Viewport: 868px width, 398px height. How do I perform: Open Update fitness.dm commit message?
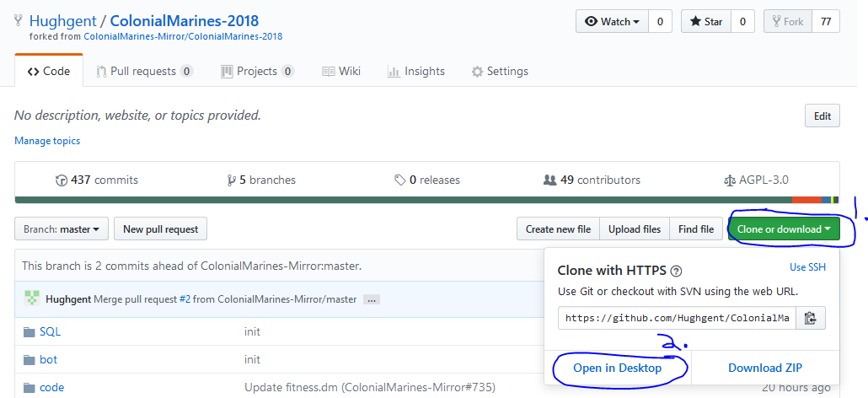click(x=370, y=388)
